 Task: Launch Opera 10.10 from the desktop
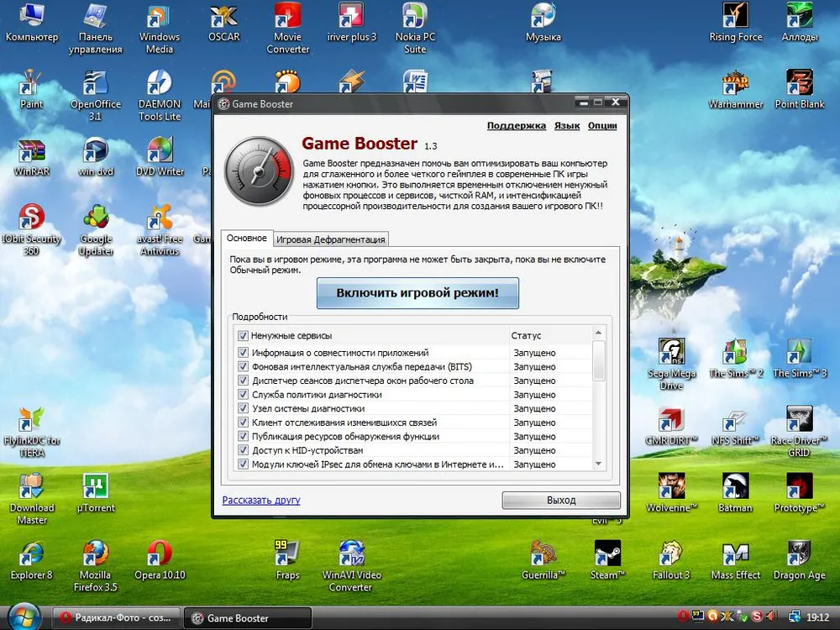[160, 554]
